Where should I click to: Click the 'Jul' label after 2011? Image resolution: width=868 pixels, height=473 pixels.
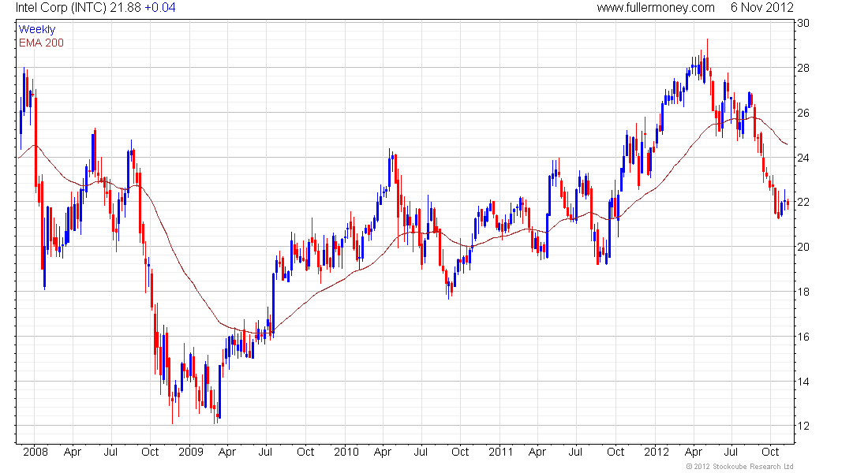click(575, 452)
